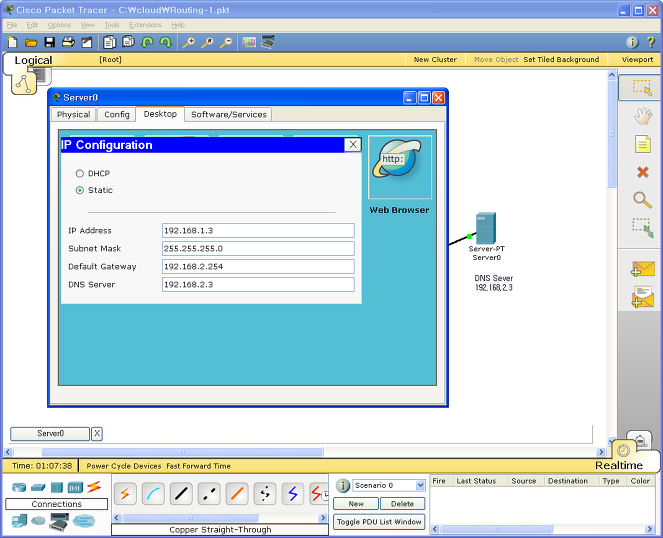This screenshot has height=538, width=663.
Task: Click the Server0 device on workspace
Action: 486,229
